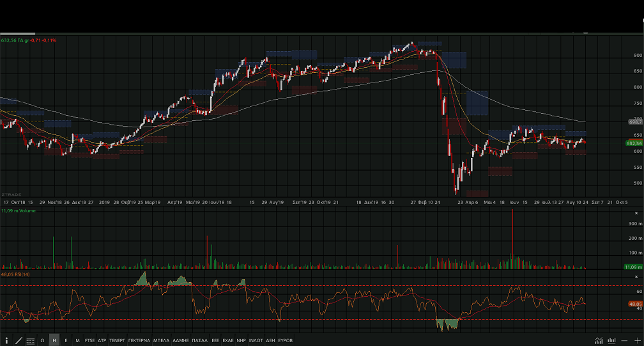Select the line drawing tool
644x346 pixels.
tap(19, 341)
